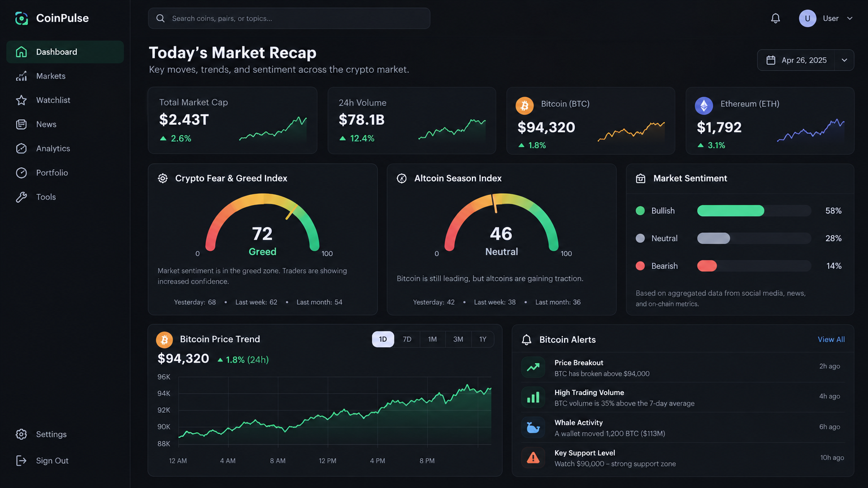Open the Price Breakout alert title
This screenshot has width=868, height=488.
pos(579,363)
